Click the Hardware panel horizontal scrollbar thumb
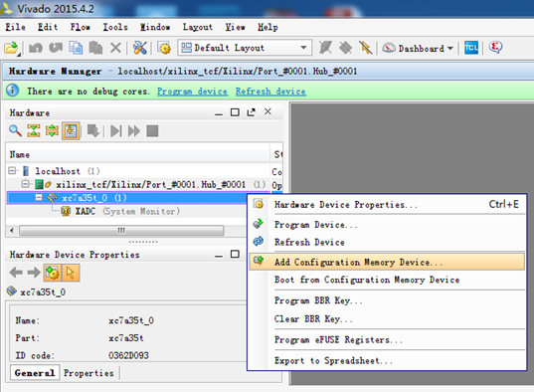534x392 pixels. [x=121, y=231]
